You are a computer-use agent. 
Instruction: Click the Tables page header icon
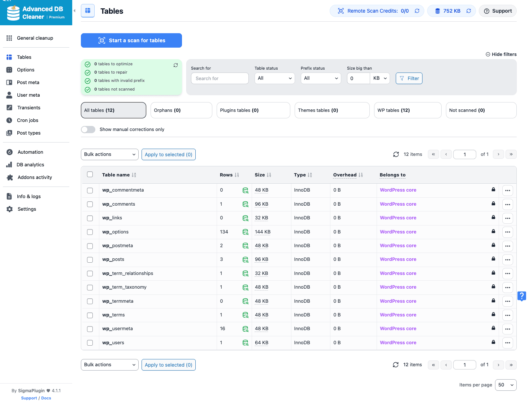(88, 11)
